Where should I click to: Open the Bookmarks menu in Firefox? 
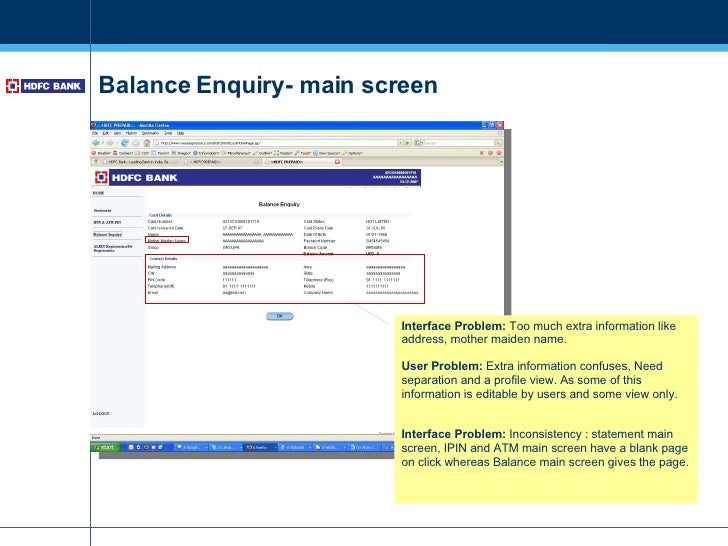point(150,133)
